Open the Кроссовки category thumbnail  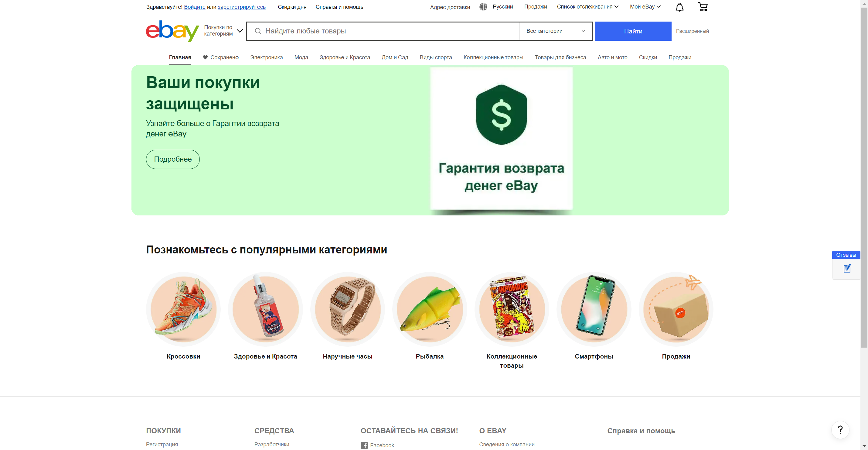coord(183,309)
